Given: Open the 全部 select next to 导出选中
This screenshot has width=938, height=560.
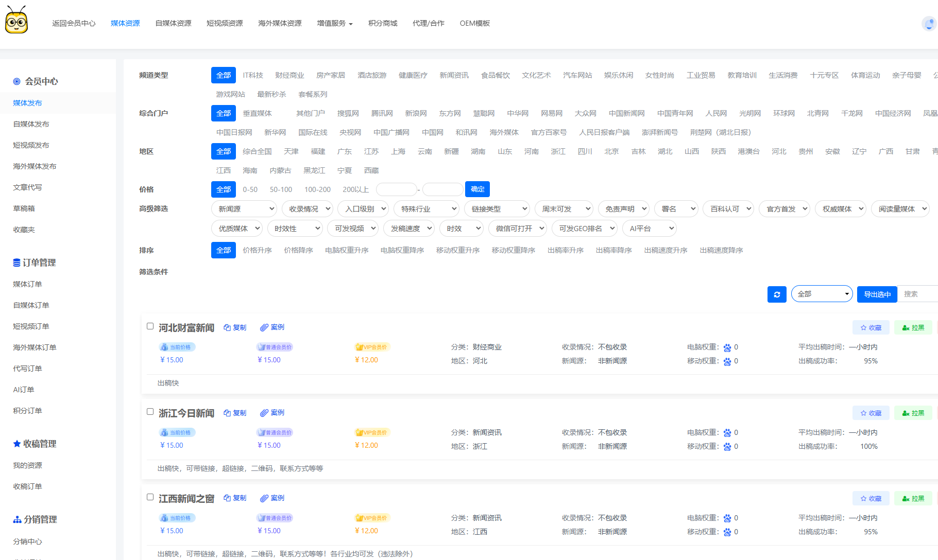Looking at the screenshot, I should [x=822, y=294].
